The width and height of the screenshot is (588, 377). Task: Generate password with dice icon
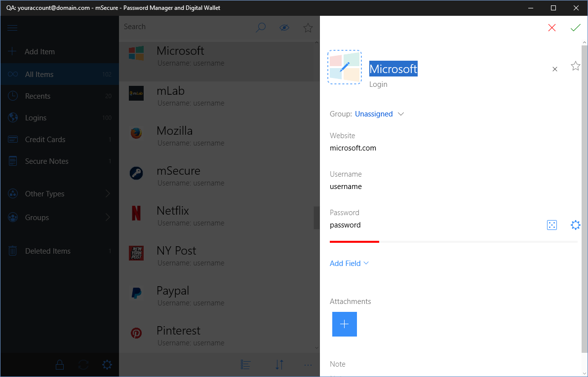pos(551,225)
